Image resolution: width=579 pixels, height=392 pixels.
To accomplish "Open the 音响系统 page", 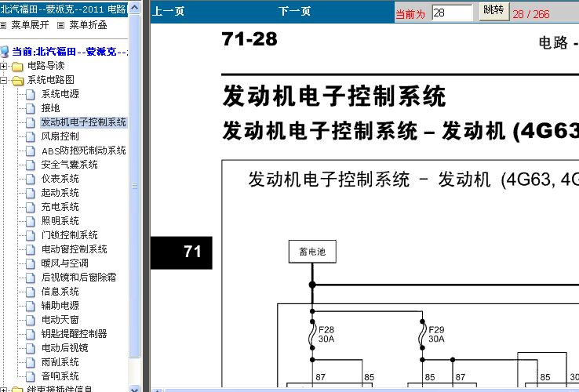I will coord(60,376).
